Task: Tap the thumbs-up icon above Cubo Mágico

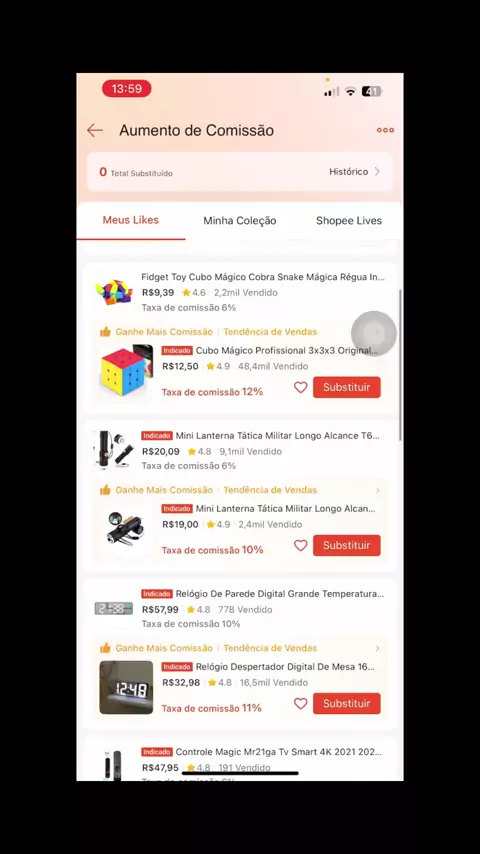Action: 105,332
